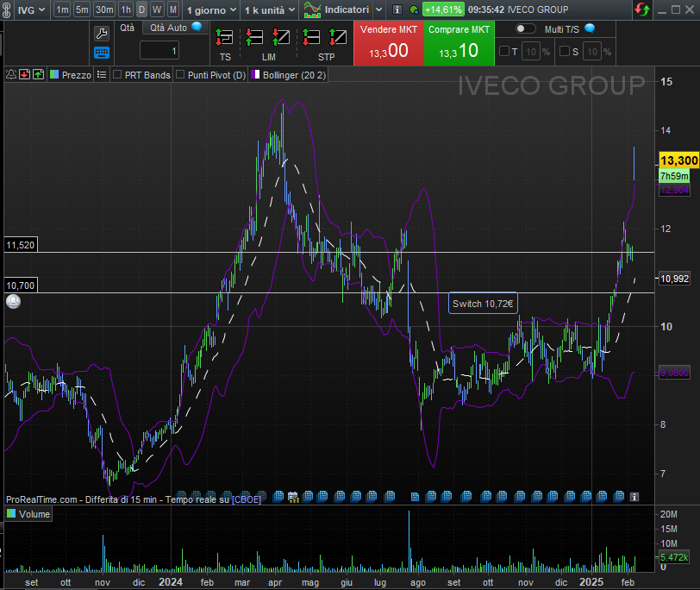The image size is (700, 590).
Task: Click the gray info marker near feb
Action: (634, 496)
